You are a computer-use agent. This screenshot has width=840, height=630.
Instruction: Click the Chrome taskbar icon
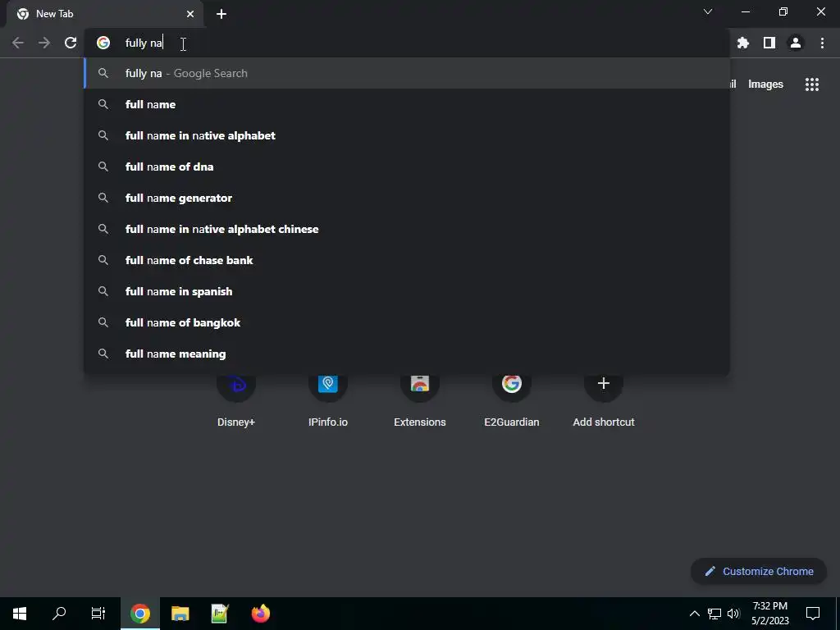click(139, 614)
